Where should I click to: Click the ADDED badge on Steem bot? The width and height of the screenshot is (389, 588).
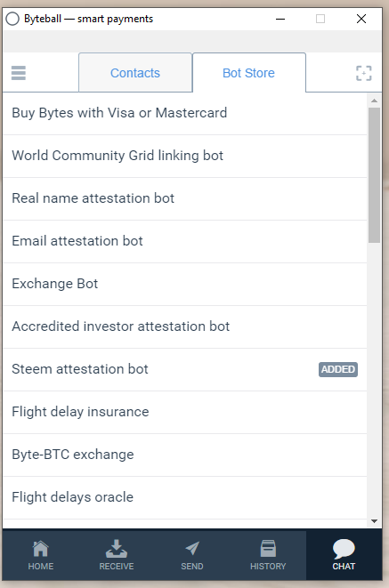[338, 369]
